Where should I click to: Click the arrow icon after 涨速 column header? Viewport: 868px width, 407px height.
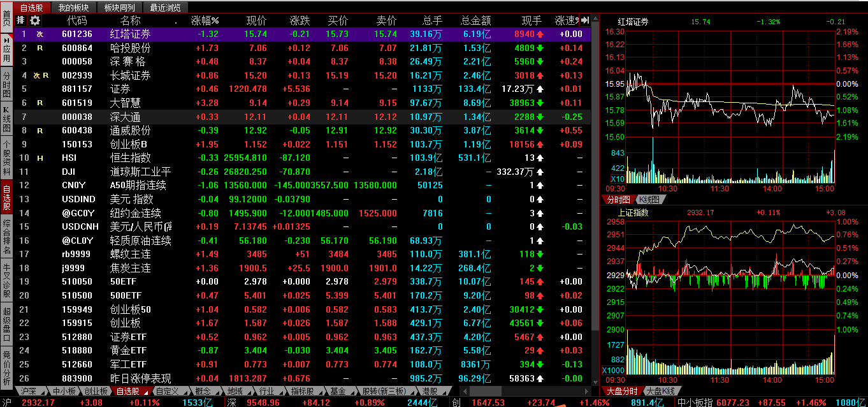[x=586, y=20]
